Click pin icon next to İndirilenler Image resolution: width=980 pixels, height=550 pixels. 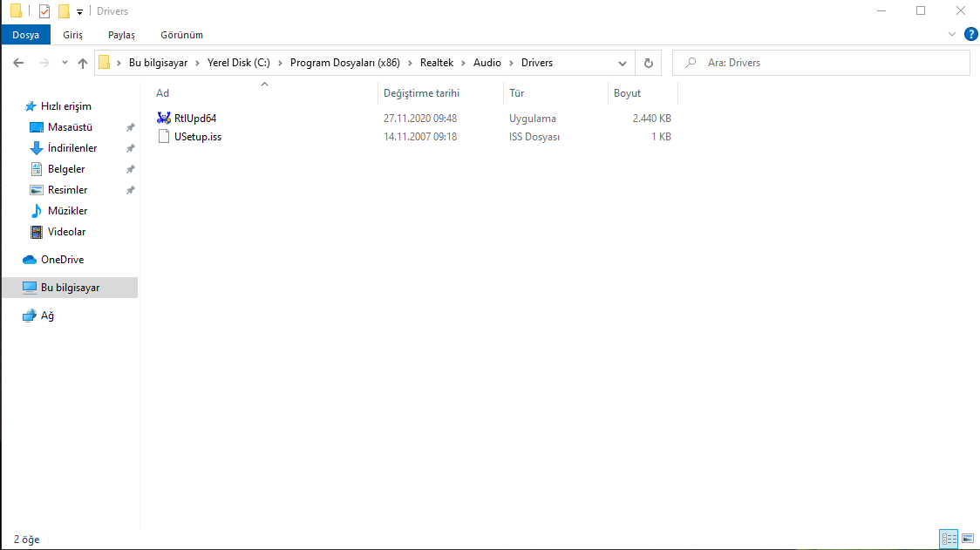tap(130, 149)
